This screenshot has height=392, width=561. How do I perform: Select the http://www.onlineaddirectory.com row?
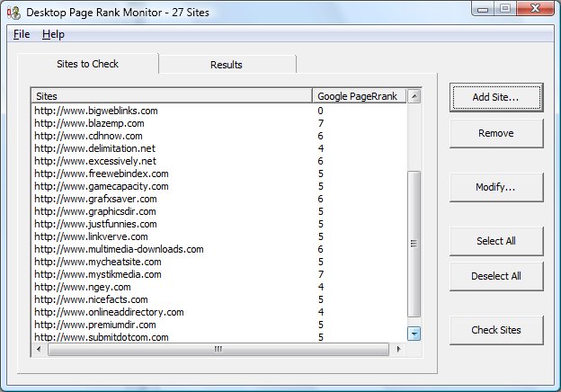pyautogui.click(x=219, y=312)
